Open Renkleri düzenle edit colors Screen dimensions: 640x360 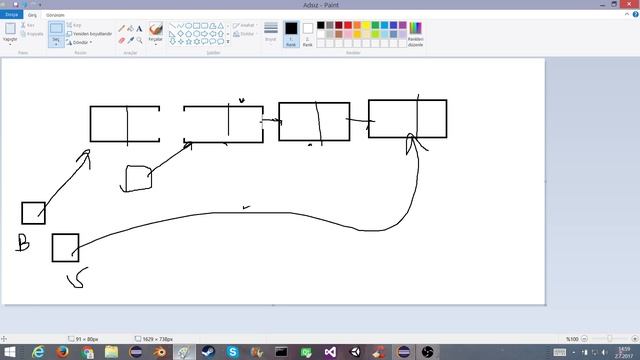[416, 34]
